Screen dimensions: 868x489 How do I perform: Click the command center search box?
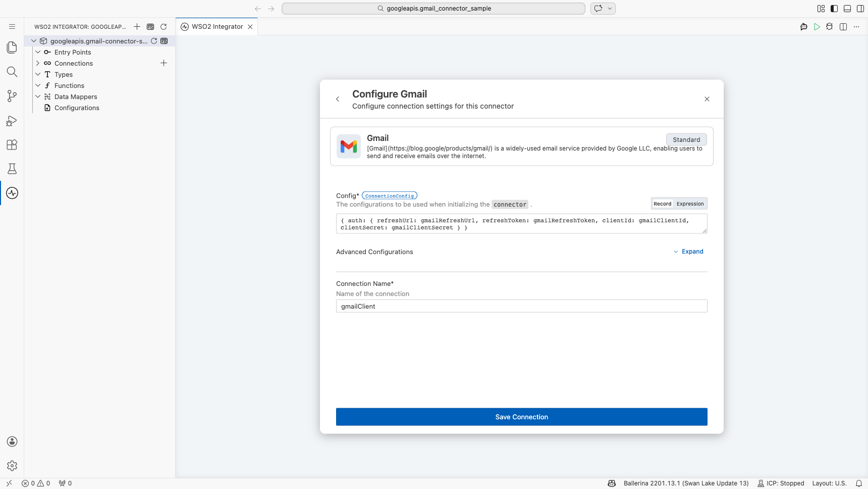(x=433, y=9)
